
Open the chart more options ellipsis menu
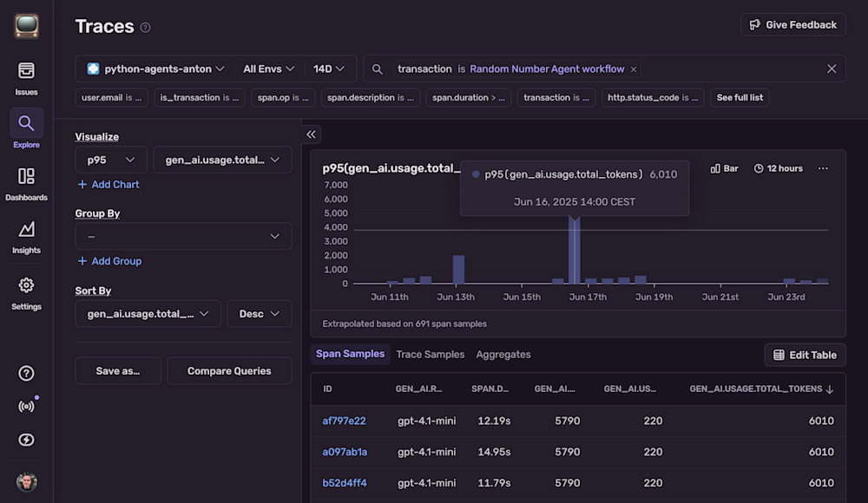pos(823,168)
